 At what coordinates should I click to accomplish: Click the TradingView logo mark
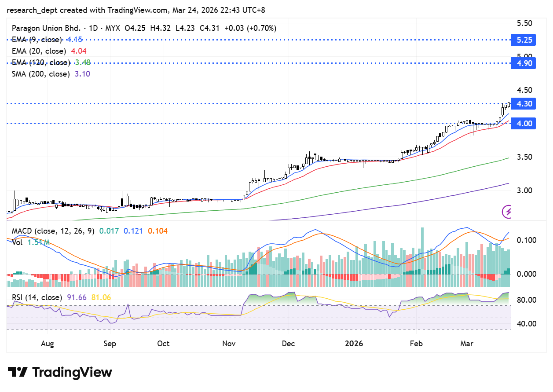pos(18,373)
